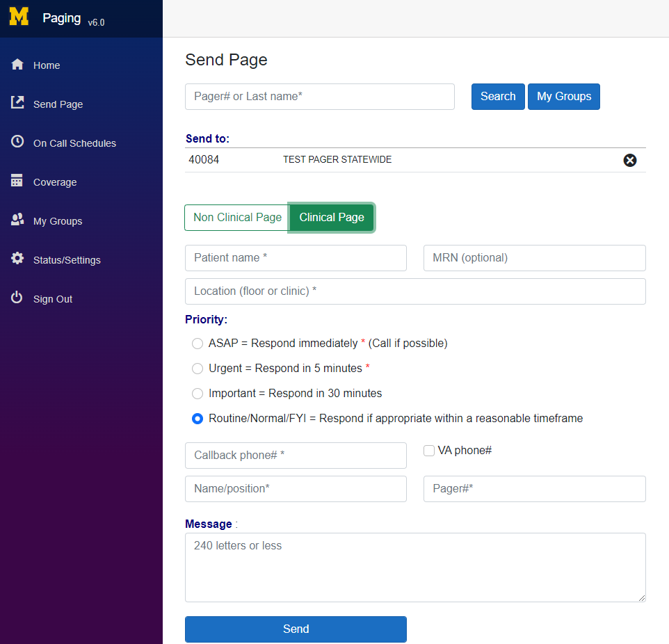Open On Call Schedules via the clock icon
Image resolution: width=669 pixels, height=644 pixels.
pyautogui.click(x=17, y=142)
